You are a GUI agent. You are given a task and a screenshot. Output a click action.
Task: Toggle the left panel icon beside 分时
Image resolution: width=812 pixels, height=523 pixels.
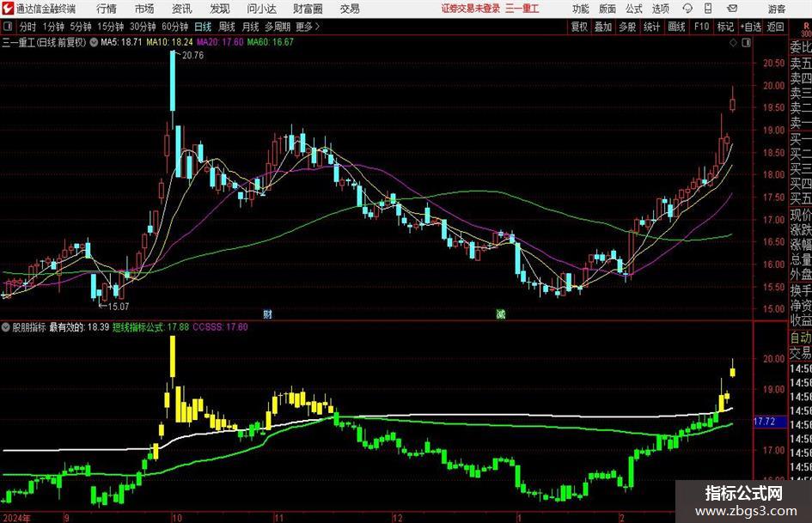tap(8, 27)
